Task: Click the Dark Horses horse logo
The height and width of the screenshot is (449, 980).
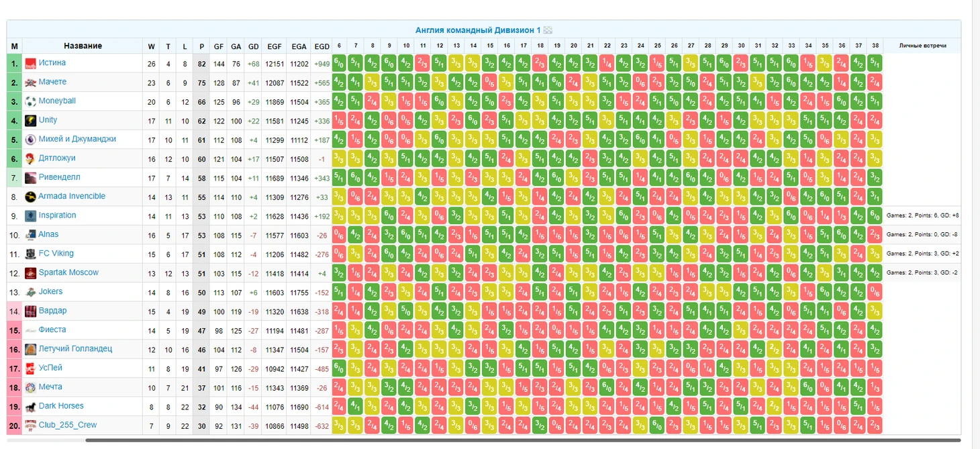Action: click(30, 407)
